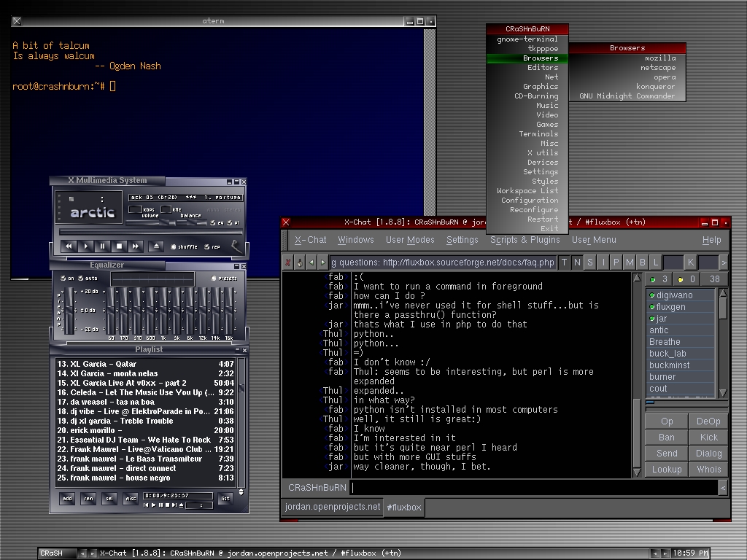747x560 pixels.
Task: Click the X-Chat message input field
Action: [534, 488]
